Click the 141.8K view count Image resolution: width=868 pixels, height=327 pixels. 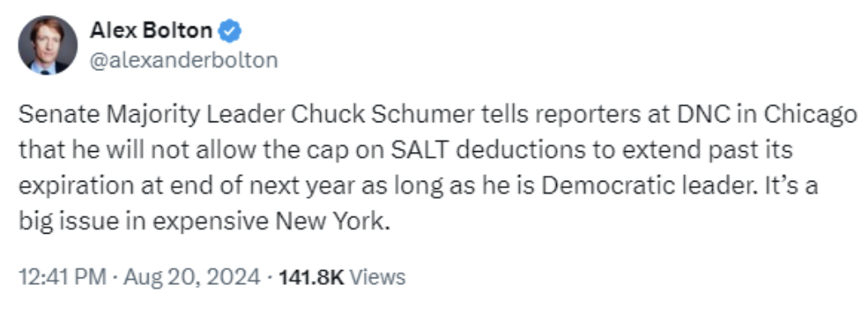311,277
